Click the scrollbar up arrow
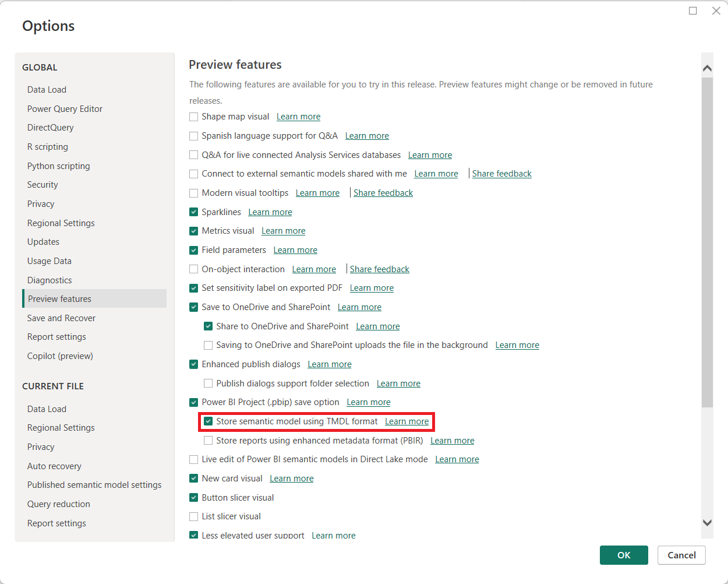Image resolution: width=728 pixels, height=584 pixels. click(707, 68)
